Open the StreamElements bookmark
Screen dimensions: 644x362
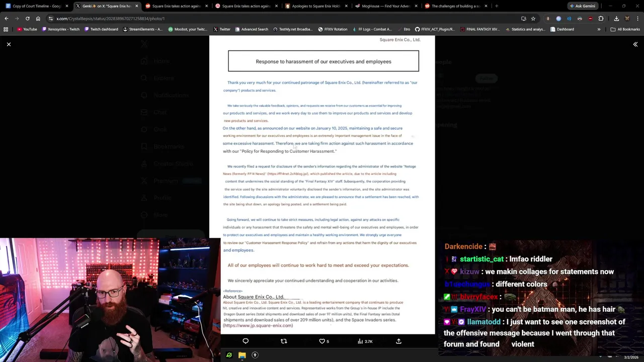tap(142, 29)
